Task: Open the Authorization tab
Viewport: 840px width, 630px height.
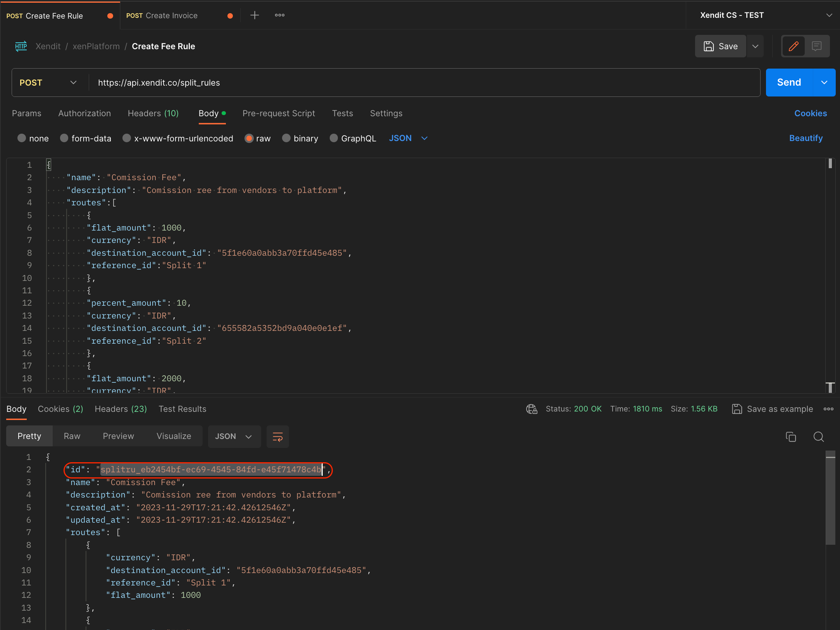Action: (x=84, y=113)
